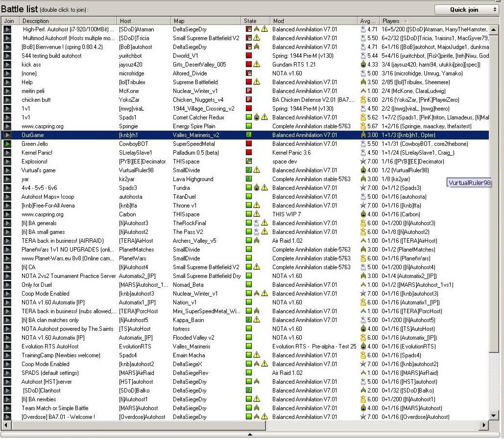Select 'Team Match or Simple Battle' row
The height and width of the screenshot is (439, 504).
(x=246, y=408)
